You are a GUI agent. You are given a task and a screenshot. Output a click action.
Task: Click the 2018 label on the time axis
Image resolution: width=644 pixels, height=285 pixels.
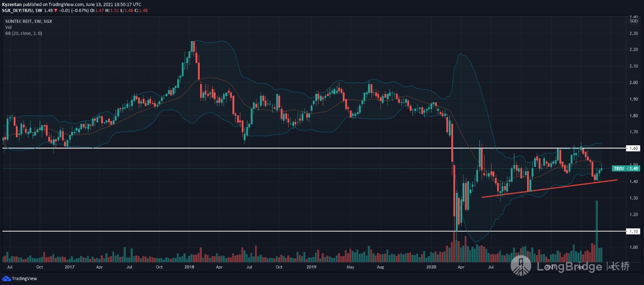[189, 267]
